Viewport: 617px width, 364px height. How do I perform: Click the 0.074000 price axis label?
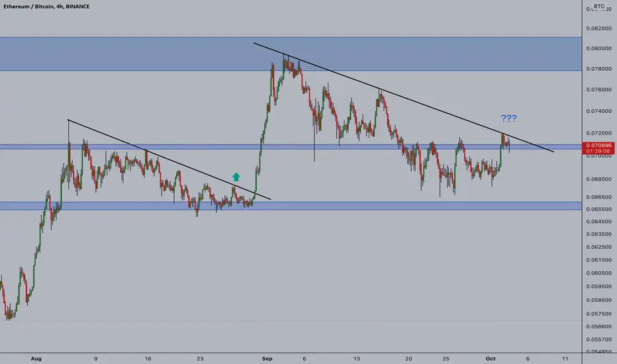599,111
